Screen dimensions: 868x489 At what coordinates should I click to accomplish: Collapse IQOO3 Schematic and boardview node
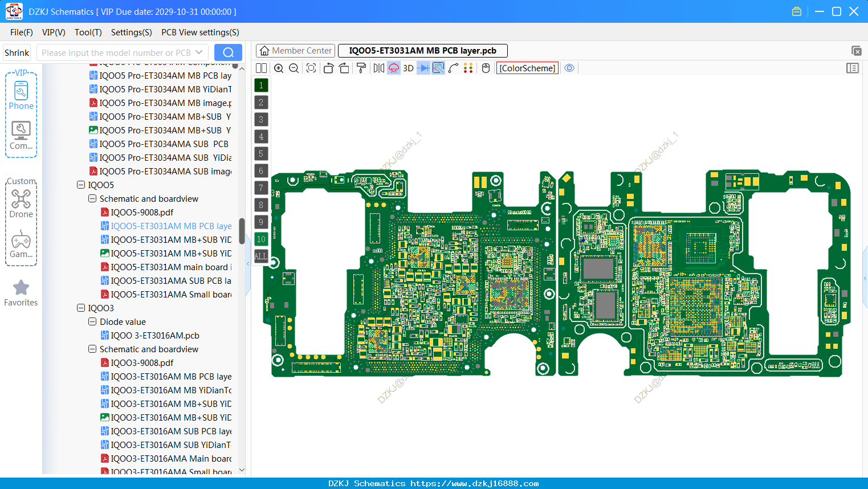click(x=92, y=349)
